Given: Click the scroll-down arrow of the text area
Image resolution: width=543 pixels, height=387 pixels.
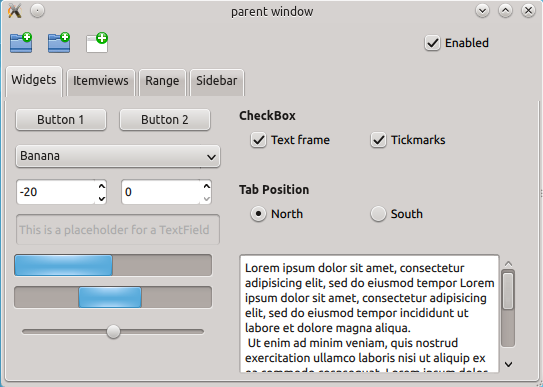Looking at the screenshot, I should coord(508,364).
